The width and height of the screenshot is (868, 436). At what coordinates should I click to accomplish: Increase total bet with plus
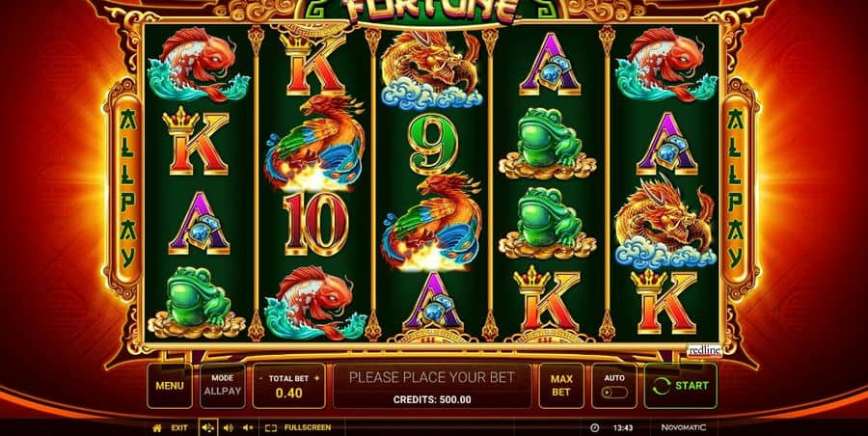(x=316, y=378)
